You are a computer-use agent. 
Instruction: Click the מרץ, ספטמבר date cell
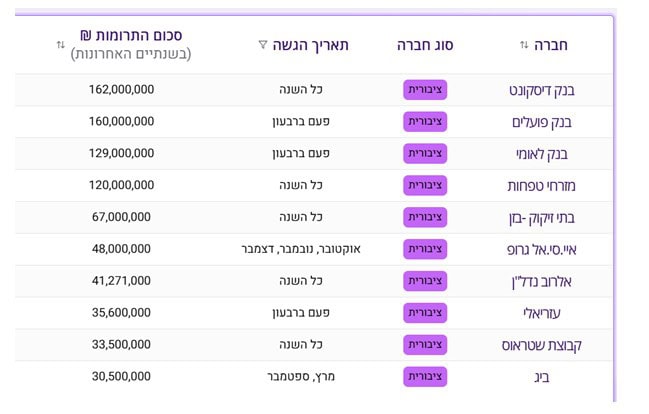coord(300,377)
